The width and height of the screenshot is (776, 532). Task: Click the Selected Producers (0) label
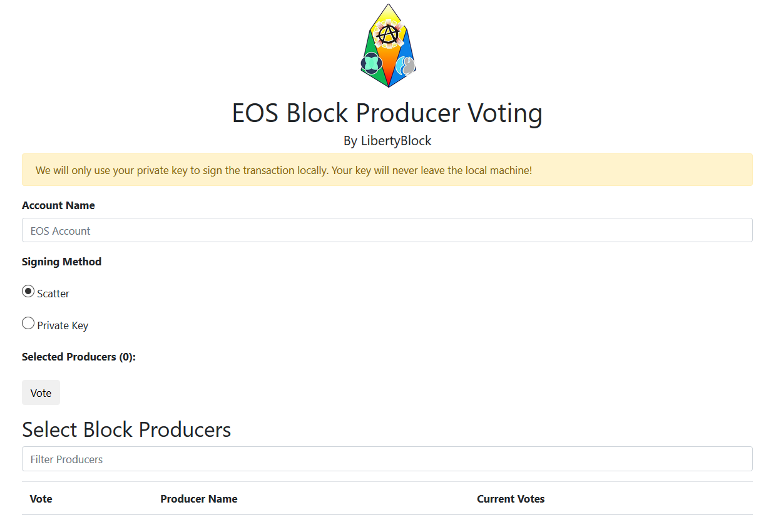coord(79,357)
